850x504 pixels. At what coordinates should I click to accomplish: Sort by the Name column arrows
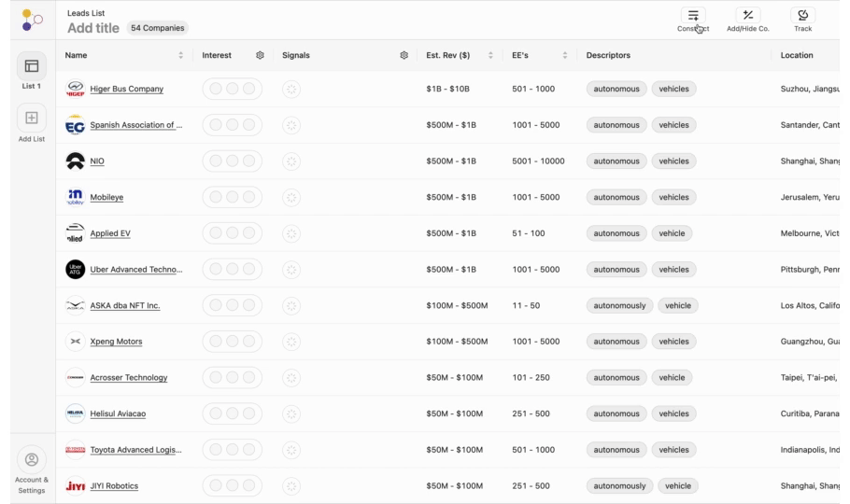pyautogui.click(x=180, y=55)
